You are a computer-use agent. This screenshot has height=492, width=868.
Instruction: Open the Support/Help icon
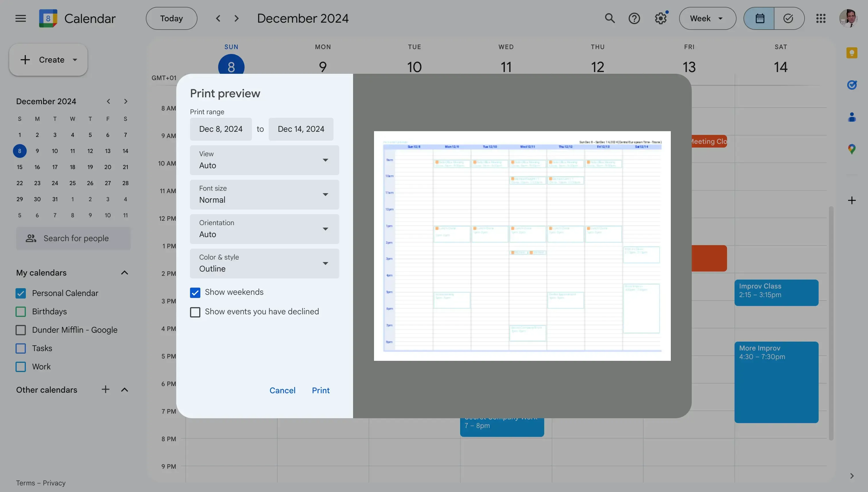point(635,18)
